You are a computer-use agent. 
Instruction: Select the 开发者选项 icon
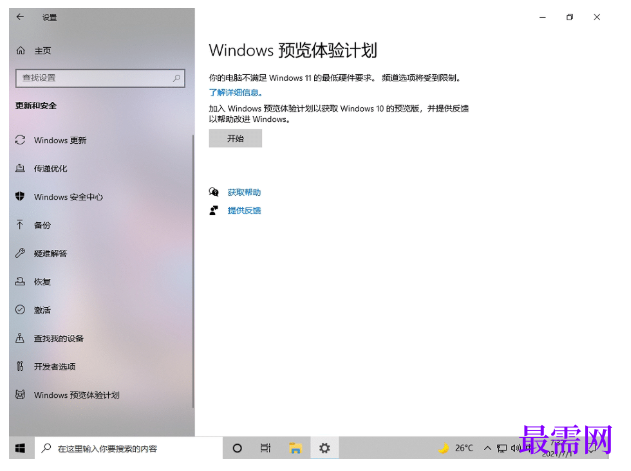20,366
